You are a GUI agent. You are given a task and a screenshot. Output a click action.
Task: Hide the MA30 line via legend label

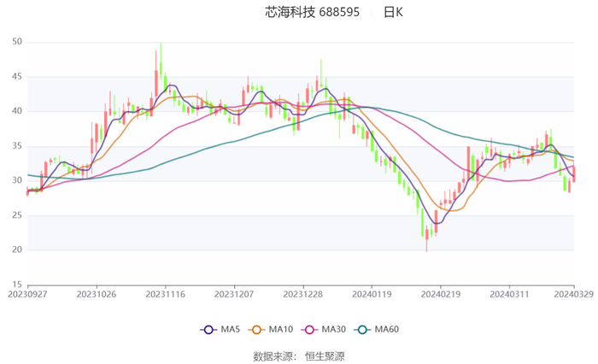334,329
